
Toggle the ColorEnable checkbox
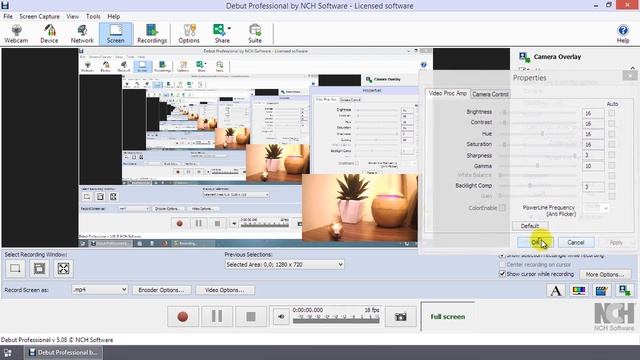click(x=502, y=208)
